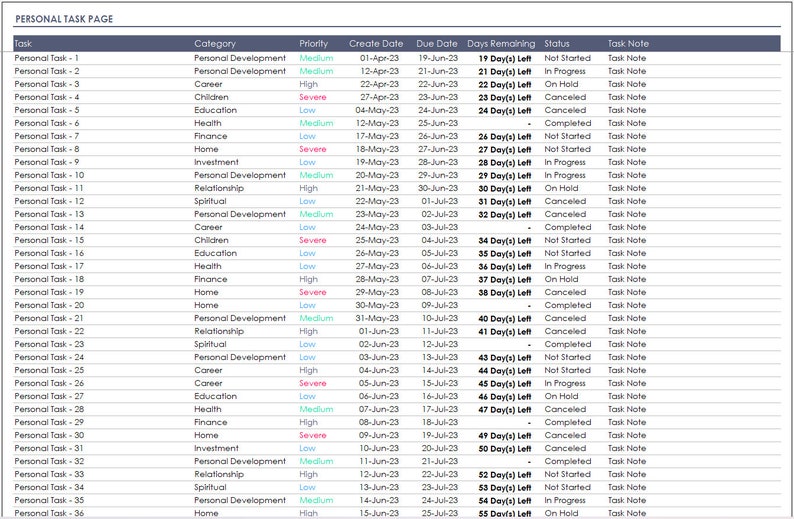Click the PERSONAL TASK PAGE title
Image resolution: width=794 pixels, height=519 pixels.
click(x=64, y=19)
